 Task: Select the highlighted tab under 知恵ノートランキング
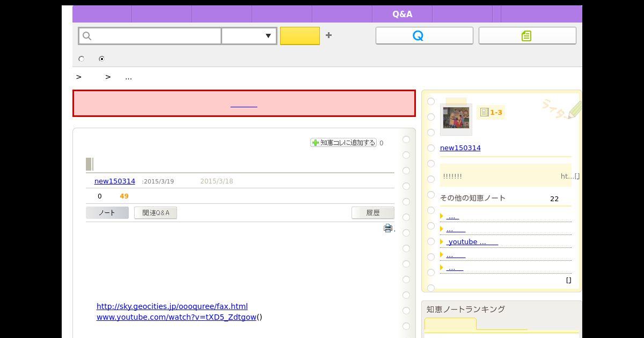coord(450,324)
